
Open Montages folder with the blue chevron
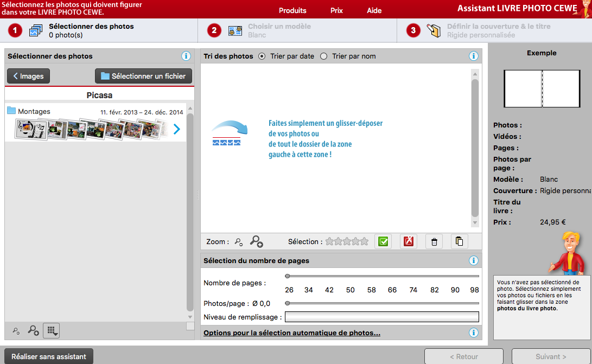(177, 129)
